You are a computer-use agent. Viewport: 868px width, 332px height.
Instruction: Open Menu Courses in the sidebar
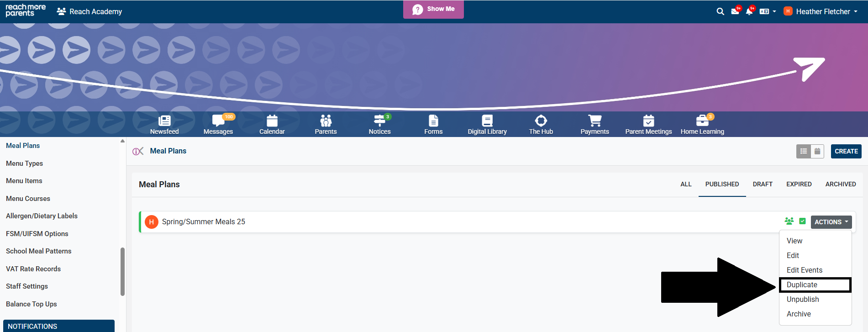28,199
